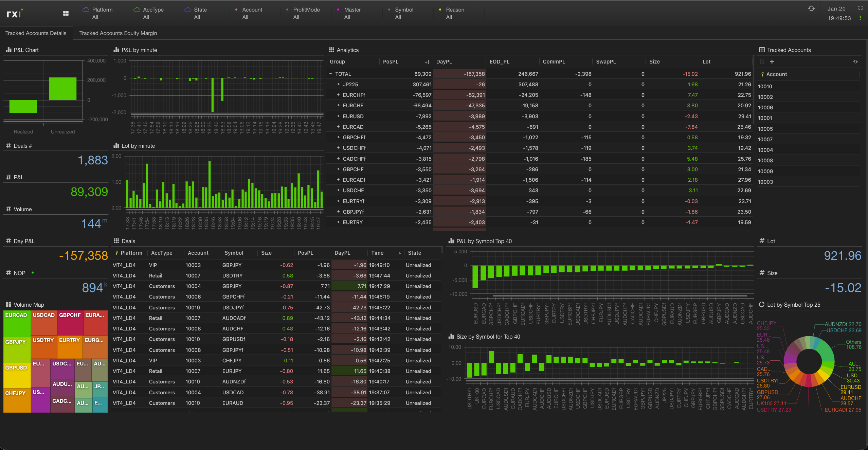Expand the JP225 row in Analytics
Screen dimensions: 868x450
(338, 84)
